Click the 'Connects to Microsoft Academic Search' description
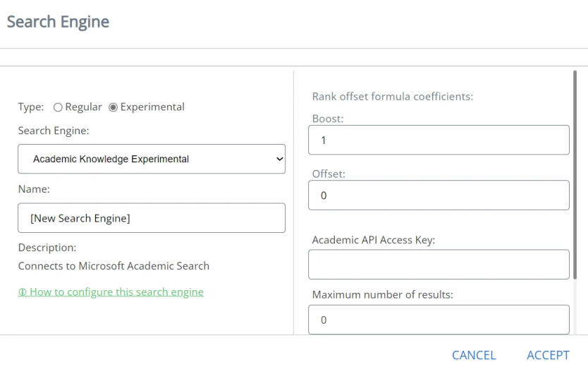 coord(114,266)
